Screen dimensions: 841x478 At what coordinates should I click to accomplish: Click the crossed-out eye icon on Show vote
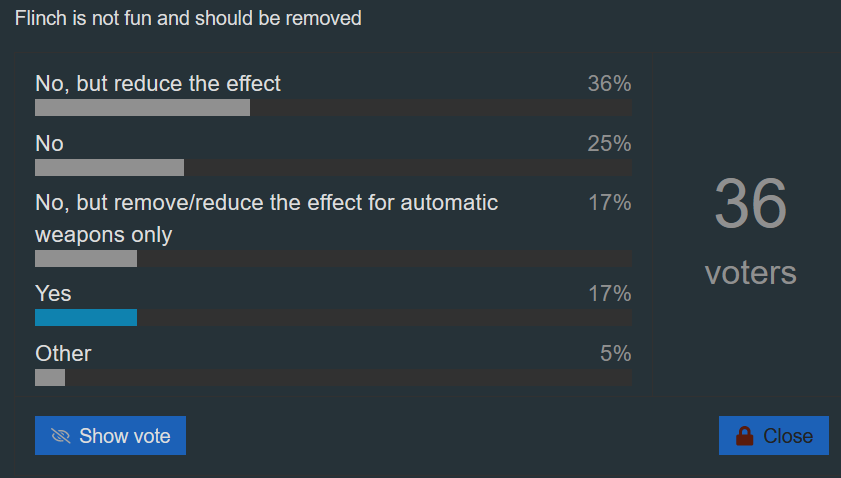[61, 436]
